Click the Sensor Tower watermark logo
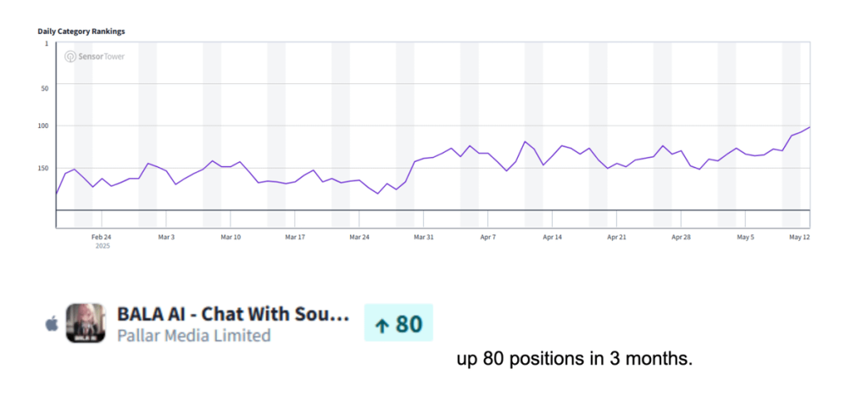The image size is (868, 403). click(x=94, y=57)
